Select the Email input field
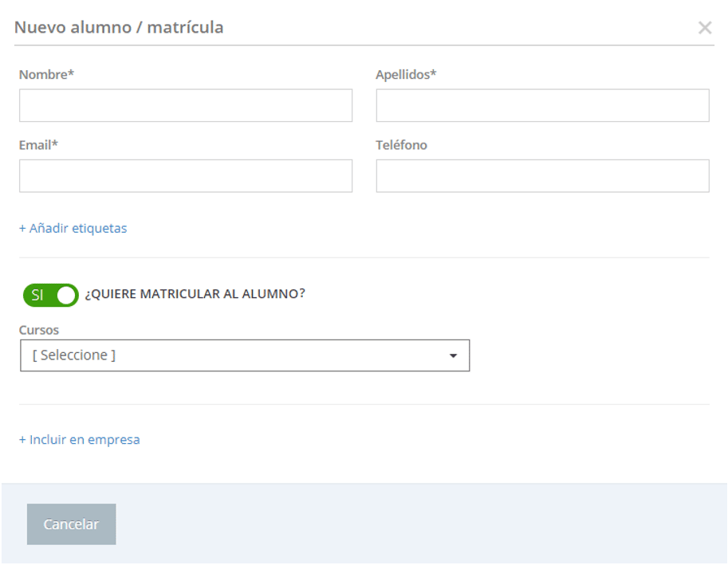This screenshot has height=565, width=728. (x=185, y=175)
